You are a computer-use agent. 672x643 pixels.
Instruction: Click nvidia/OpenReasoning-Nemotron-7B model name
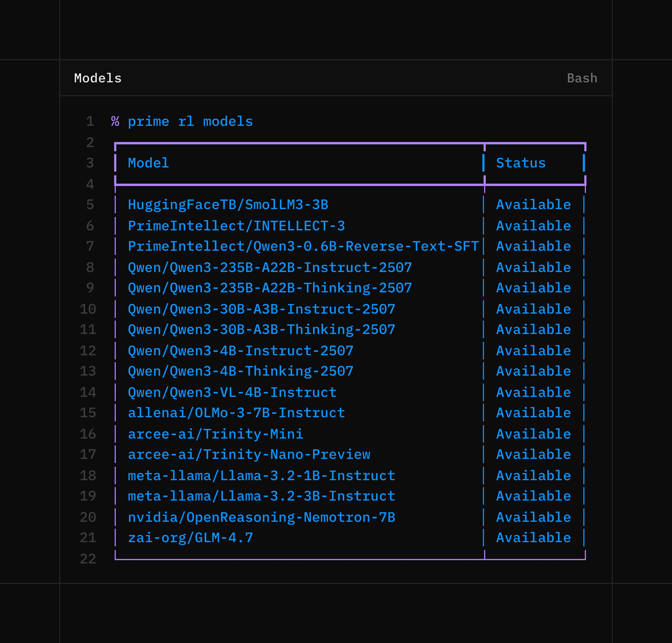point(261,517)
